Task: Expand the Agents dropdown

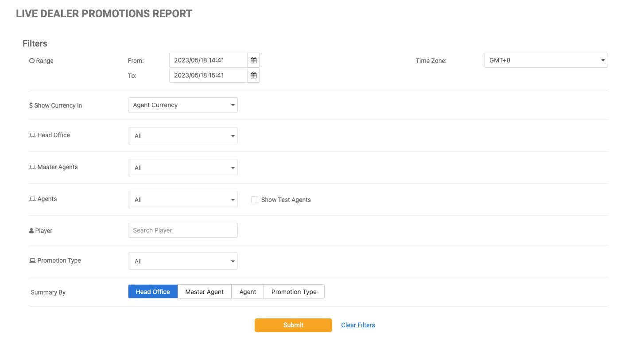Action: pyautogui.click(x=182, y=200)
